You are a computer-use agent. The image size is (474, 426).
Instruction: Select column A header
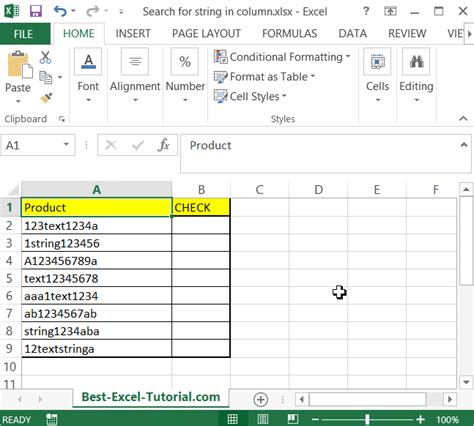(x=97, y=190)
